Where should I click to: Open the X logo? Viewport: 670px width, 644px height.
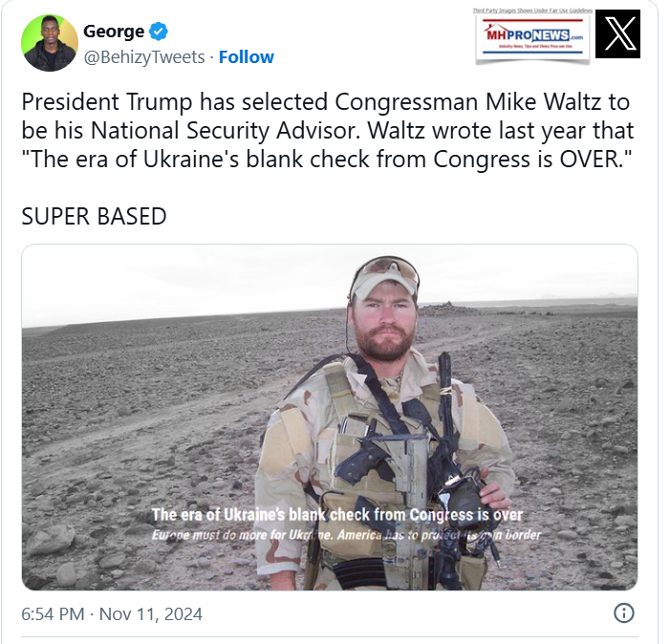[617, 34]
